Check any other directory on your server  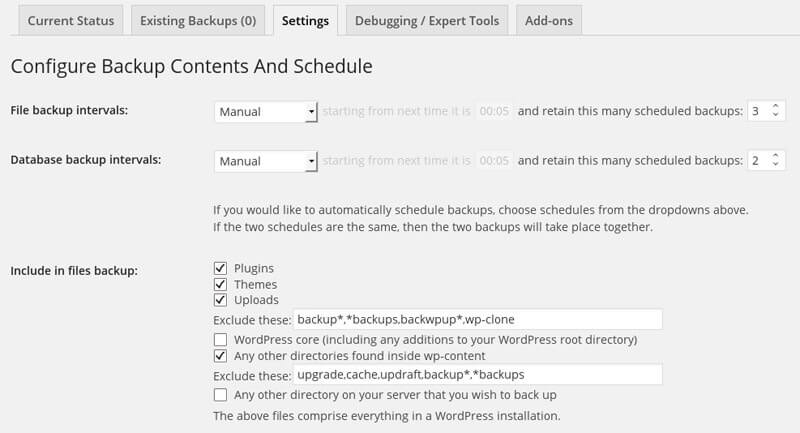click(220, 395)
